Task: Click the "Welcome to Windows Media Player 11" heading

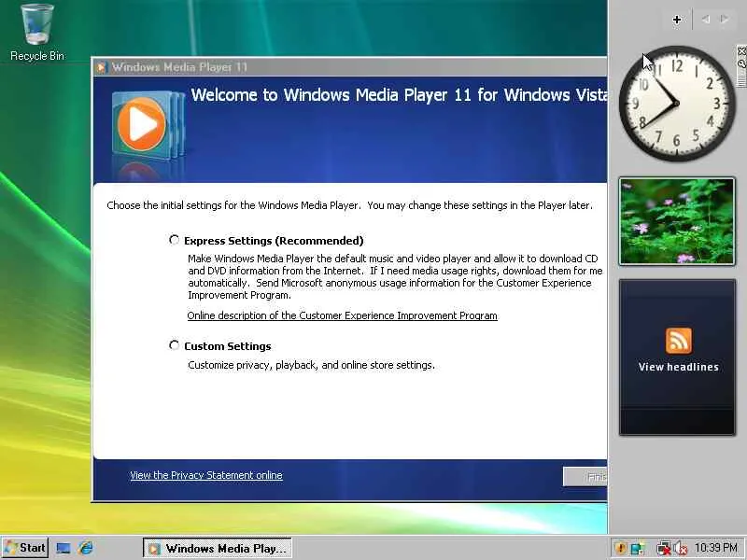Action: click(x=400, y=95)
